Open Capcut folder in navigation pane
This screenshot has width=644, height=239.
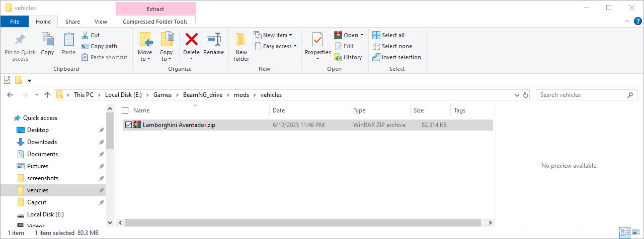pyautogui.click(x=37, y=202)
